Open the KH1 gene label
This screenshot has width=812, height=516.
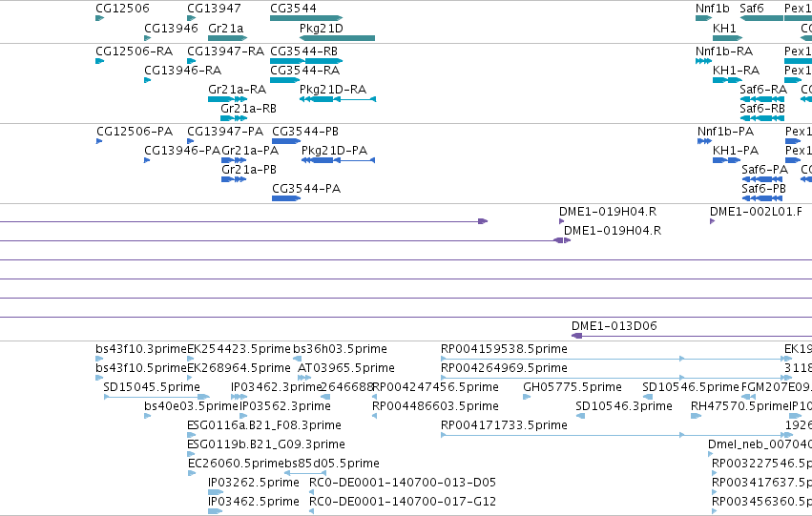point(724,28)
